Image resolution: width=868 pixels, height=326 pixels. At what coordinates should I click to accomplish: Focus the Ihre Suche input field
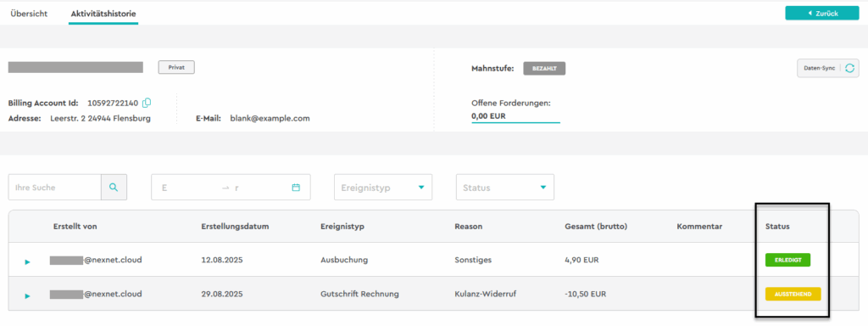click(x=55, y=188)
